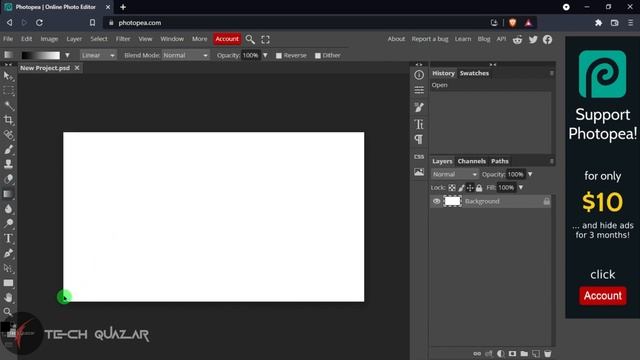Open the layer blend mode dropdown
This screenshot has width=640, height=360.
coord(454,174)
